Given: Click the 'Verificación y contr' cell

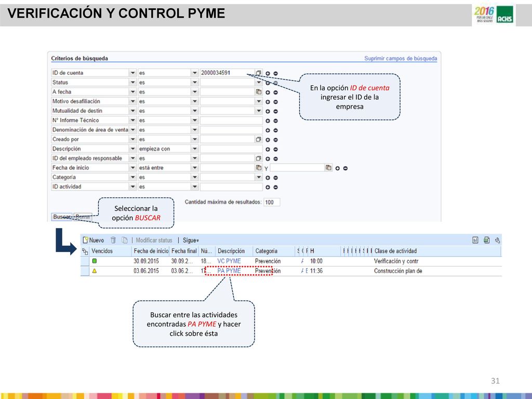Looking at the screenshot, I should (396, 261).
